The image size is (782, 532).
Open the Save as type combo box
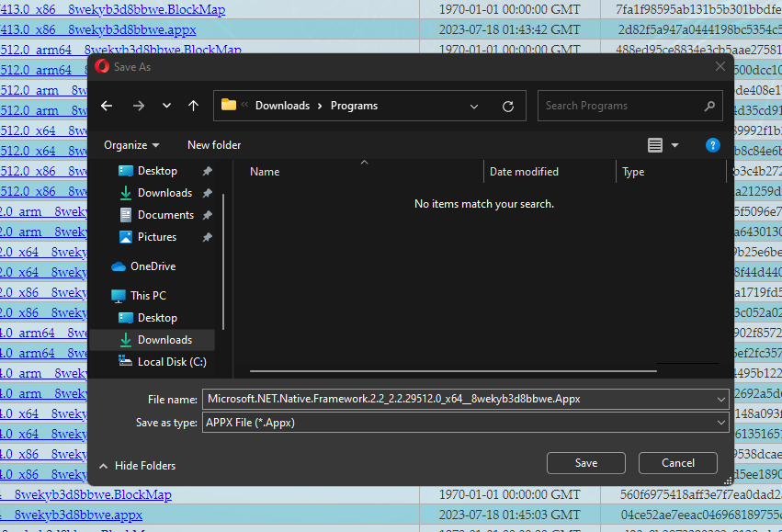pyautogui.click(x=465, y=423)
